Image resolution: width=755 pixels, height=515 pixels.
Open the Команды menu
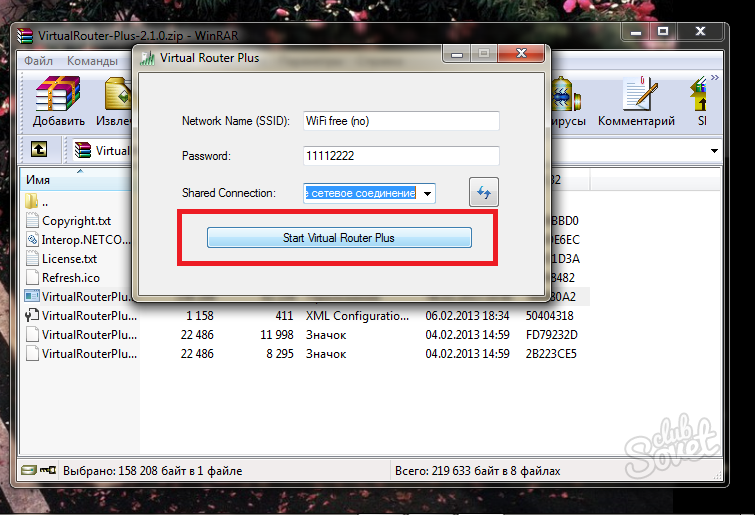[x=92, y=60]
